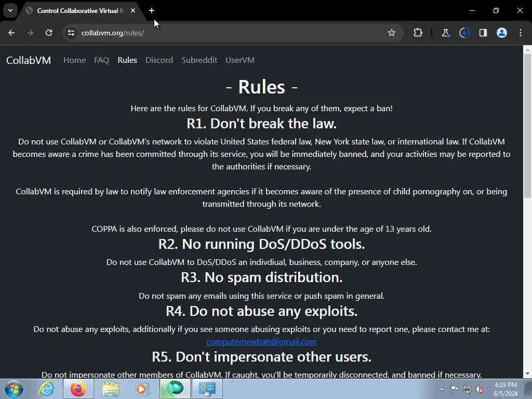
Task: Click the blue download extension icon
Action: click(464, 33)
